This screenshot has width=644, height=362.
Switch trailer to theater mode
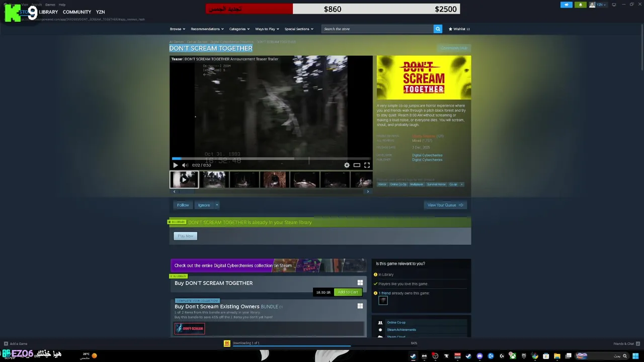(x=357, y=165)
